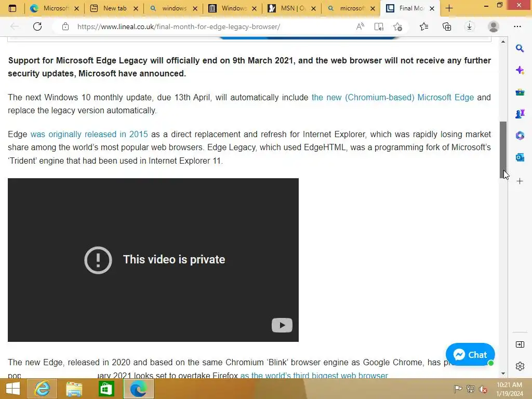
Task: Open the tab actions menu icon
Action: coord(12,8)
